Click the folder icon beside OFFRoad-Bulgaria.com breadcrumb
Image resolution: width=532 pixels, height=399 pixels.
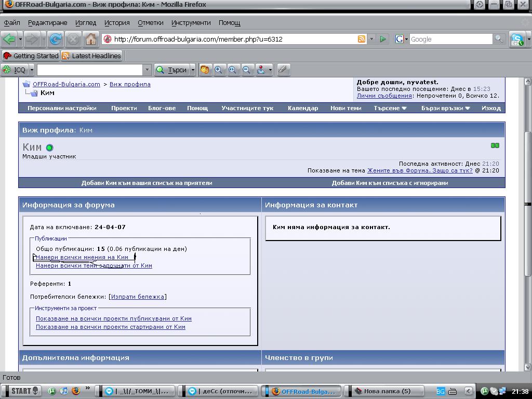(x=26, y=84)
